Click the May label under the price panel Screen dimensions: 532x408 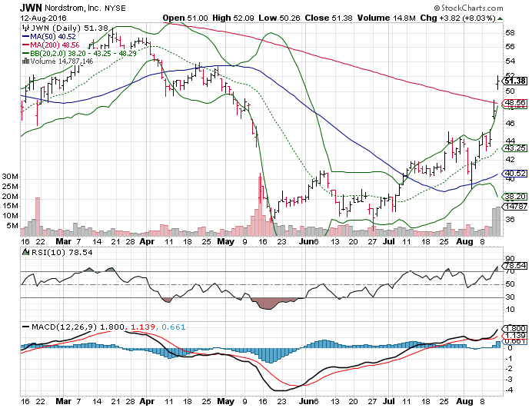pos(225,241)
